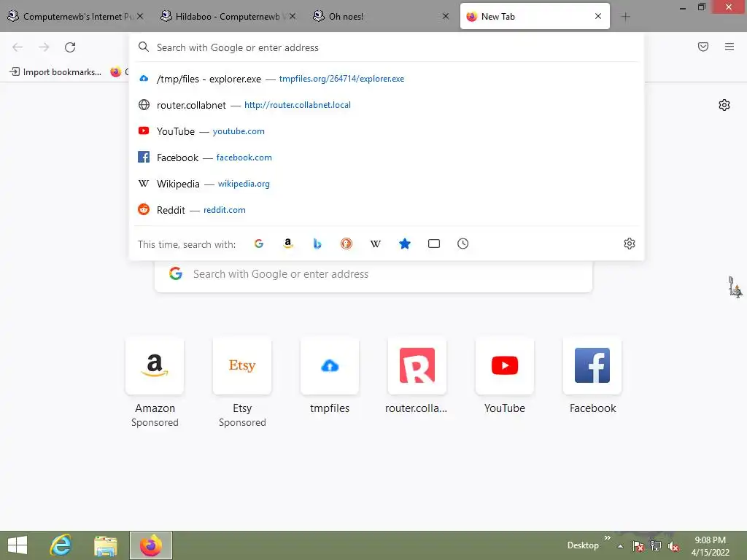Screen dimensions: 747x560
Task: Open the Wikipedia suggestion in the address dropdown
Action: click(386, 184)
